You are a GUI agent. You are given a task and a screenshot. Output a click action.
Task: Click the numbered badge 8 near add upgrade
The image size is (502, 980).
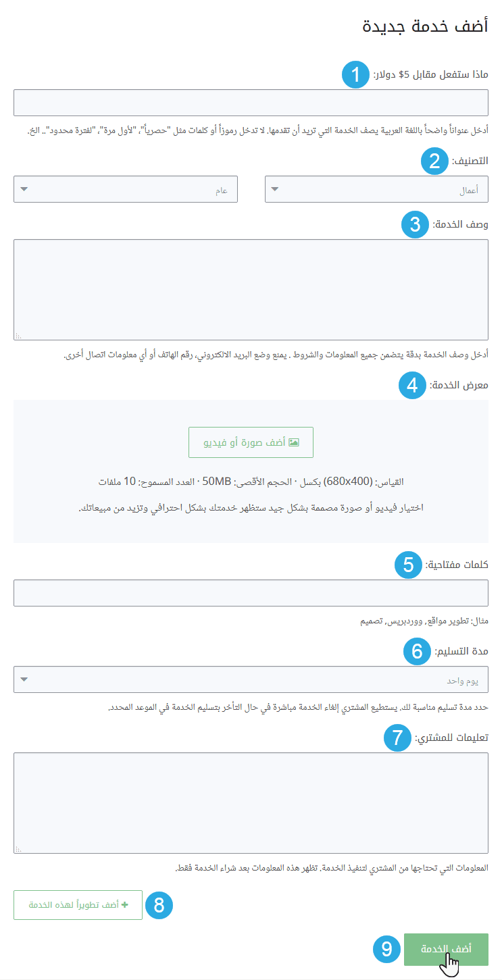point(160,905)
